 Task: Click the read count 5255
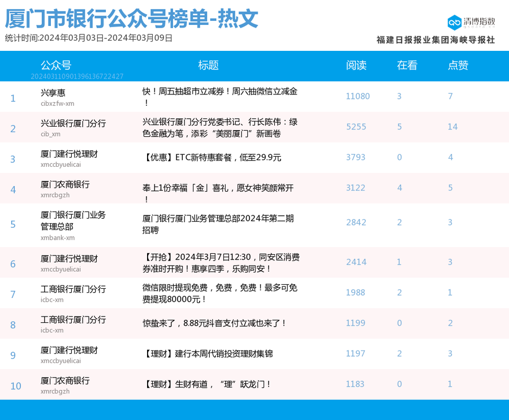point(356,127)
